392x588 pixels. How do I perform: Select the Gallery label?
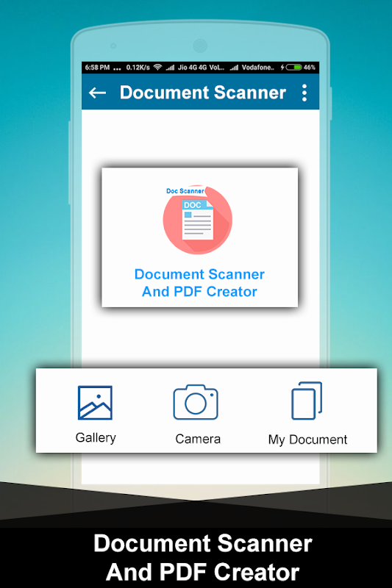click(96, 438)
